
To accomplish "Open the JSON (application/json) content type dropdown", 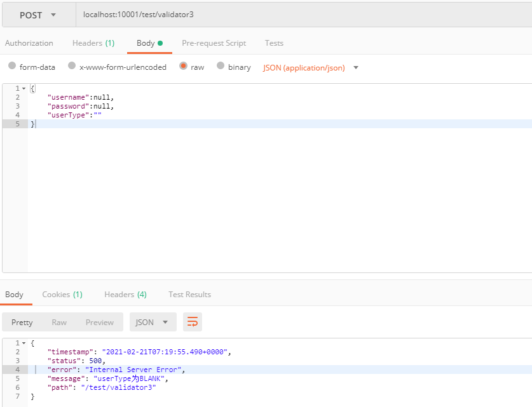I will (310, 68).
